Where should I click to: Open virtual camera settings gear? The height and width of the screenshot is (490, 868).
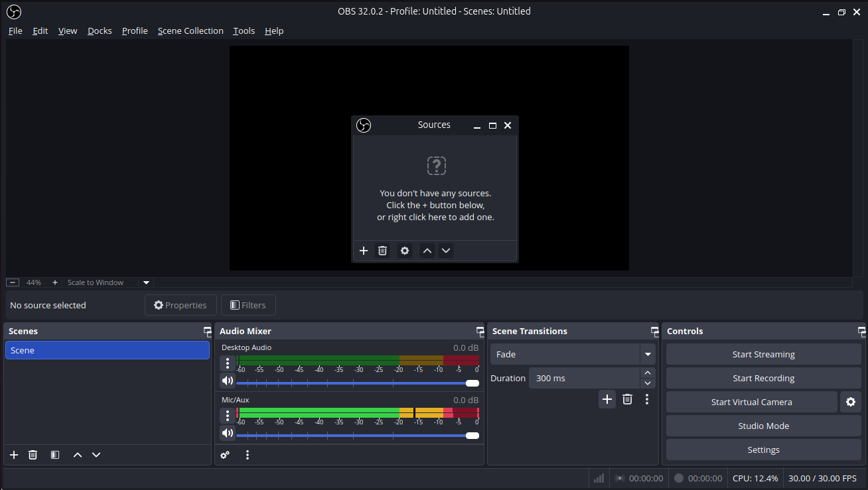pos(851,402)
